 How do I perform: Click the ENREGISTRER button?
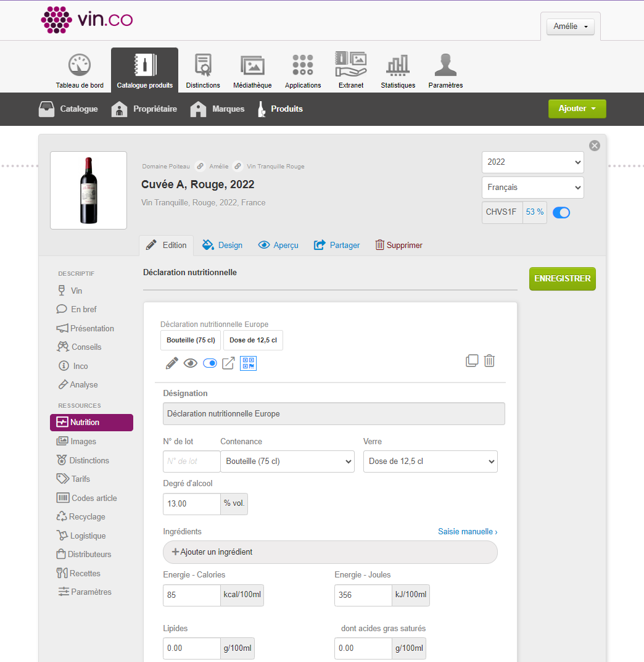(x=562, y=279)
